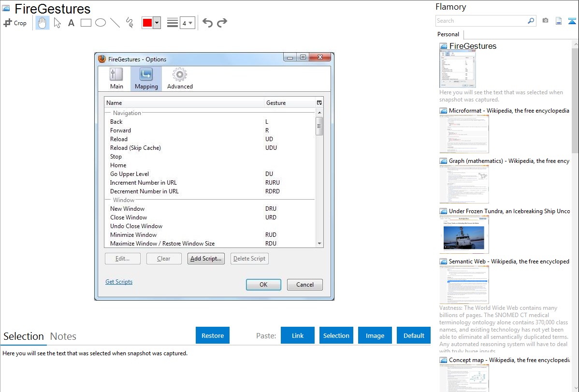Paste snapshot as Link

(x=298, y=335)
